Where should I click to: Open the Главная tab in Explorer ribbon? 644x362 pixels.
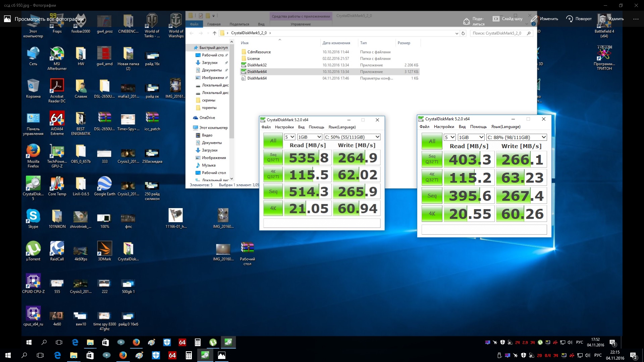[214, 24]
